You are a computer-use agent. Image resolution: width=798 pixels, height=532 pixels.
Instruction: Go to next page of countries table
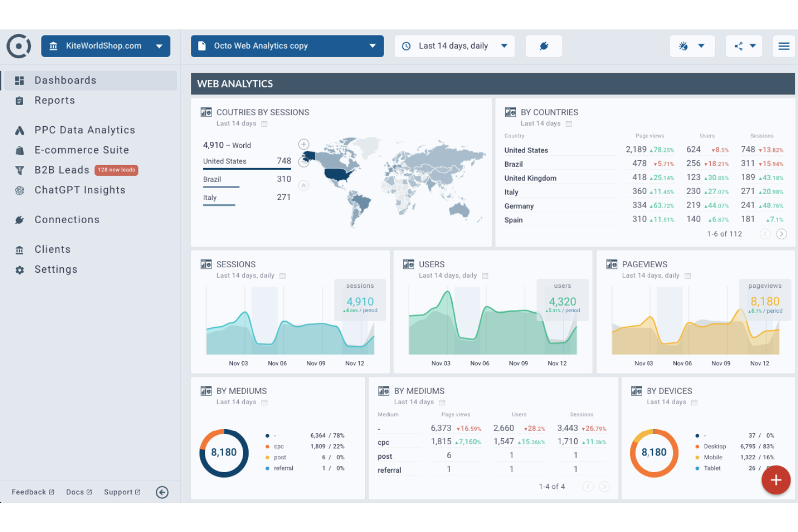pyautogui.click(x=781, y=234)
